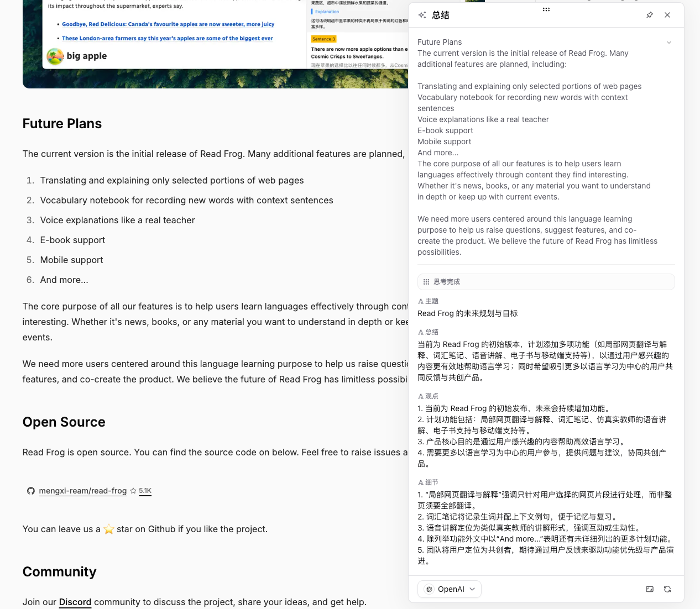Screen dimensions: 700x609
Task: Open the 'These London-area farmers' article link
Action: [x=168, y=39]
